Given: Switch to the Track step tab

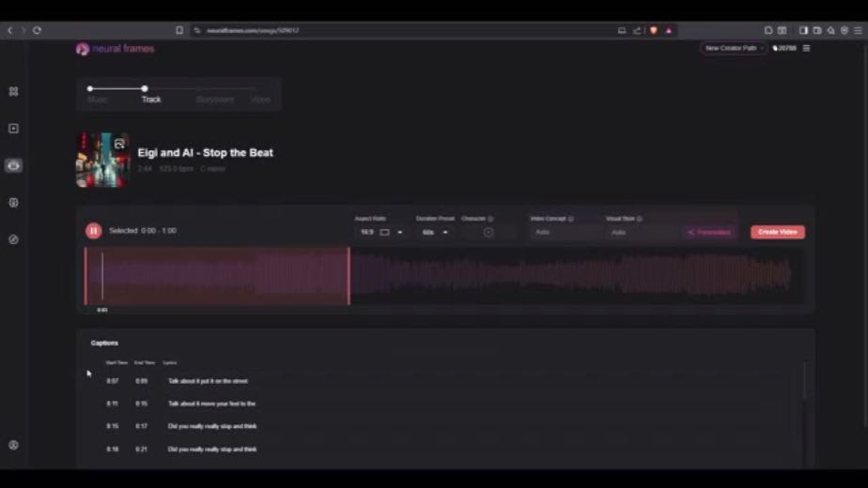Looking at the screenshot, I should [150, 99].
